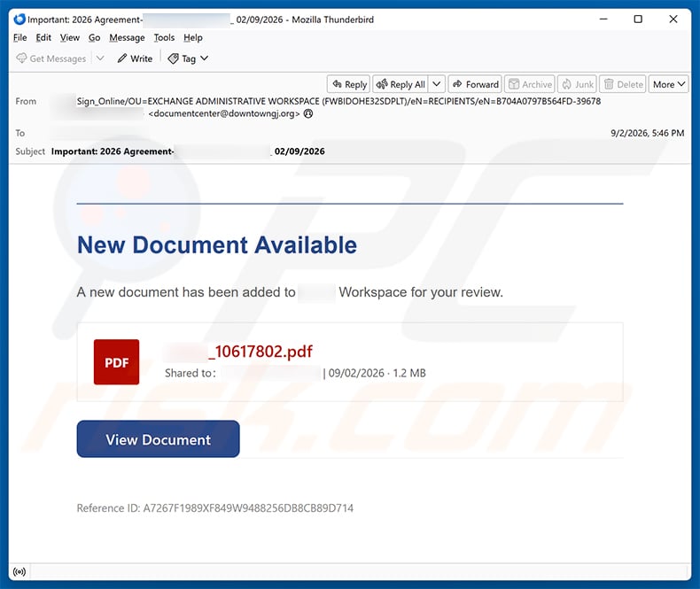The width and height of the screenshot is (700, 589).
Task: Expand the Get Messages dropdown arrow
Action: [x=100, y=58]
